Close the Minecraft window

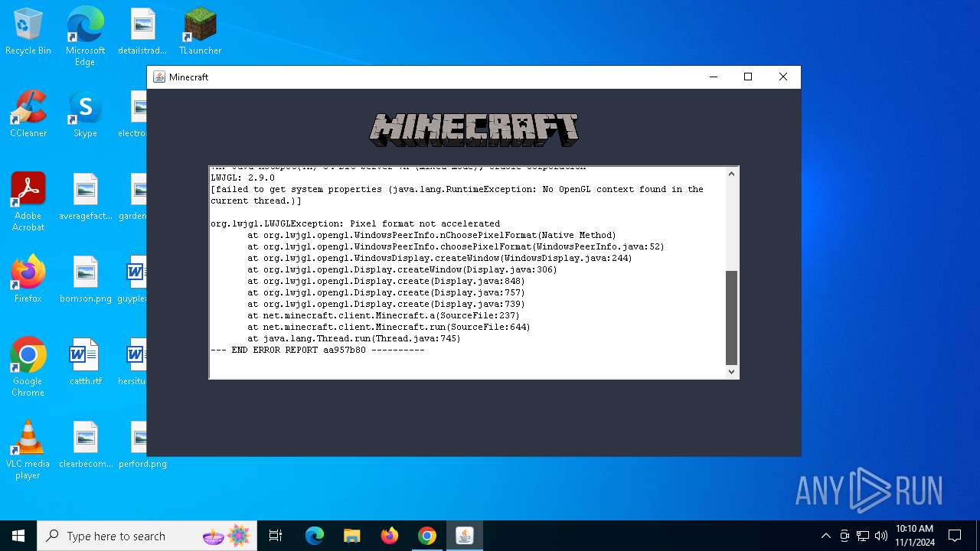pos(782,77)
